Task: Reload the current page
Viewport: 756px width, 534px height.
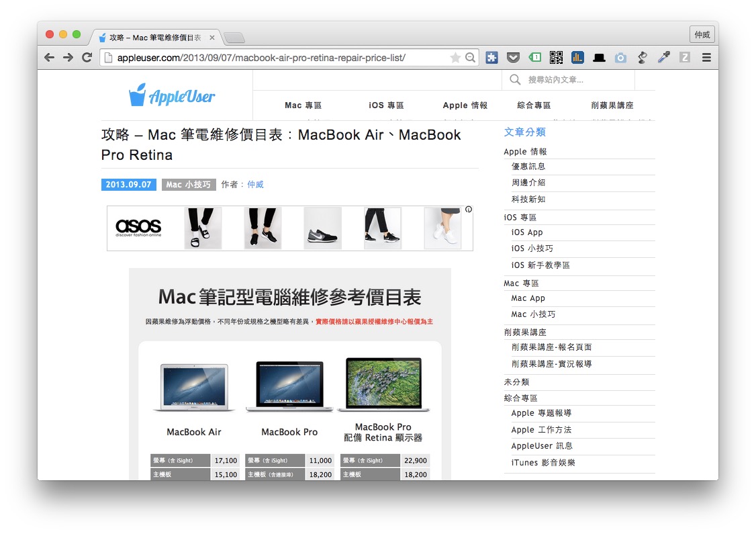Action: pyautogui.click(x=87, y=58)
